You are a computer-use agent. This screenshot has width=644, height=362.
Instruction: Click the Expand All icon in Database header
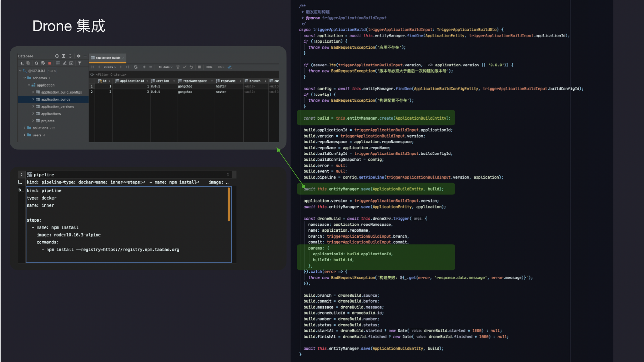64,56
